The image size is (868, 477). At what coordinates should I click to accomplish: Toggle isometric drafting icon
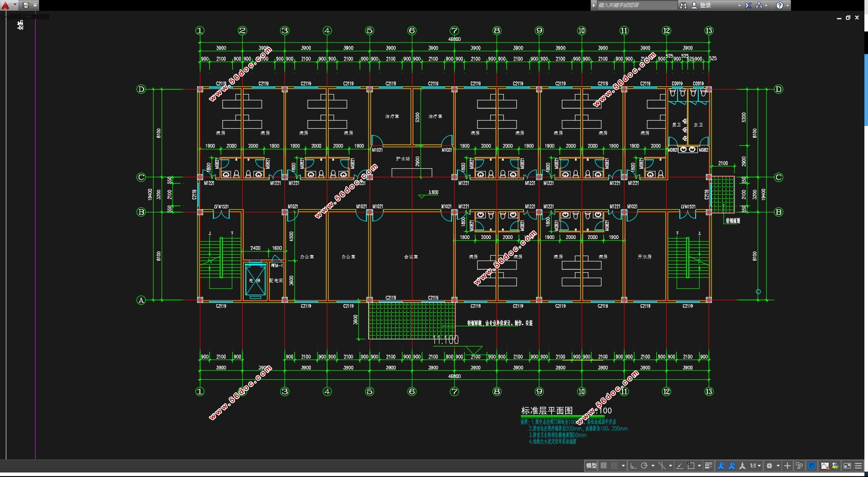coord(662,466)
